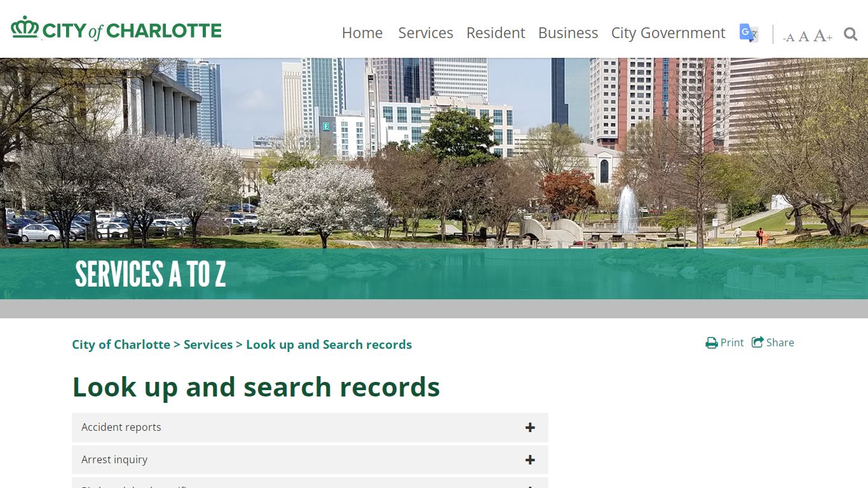Open the Google Translate icon
This screenshot has height=488, width=868.
pyautogui.click(x=749, y=32)
